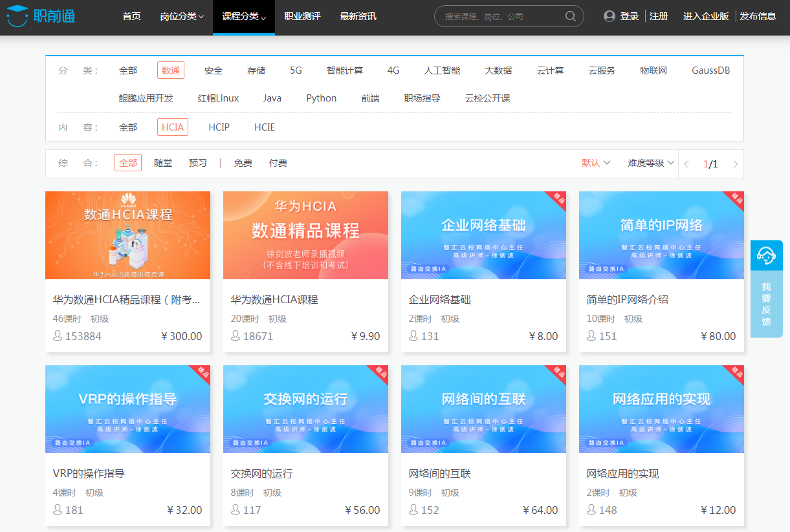Open the 课程分类 dropdown menu
The image size is (790, 532).
[x=243, y=16]
